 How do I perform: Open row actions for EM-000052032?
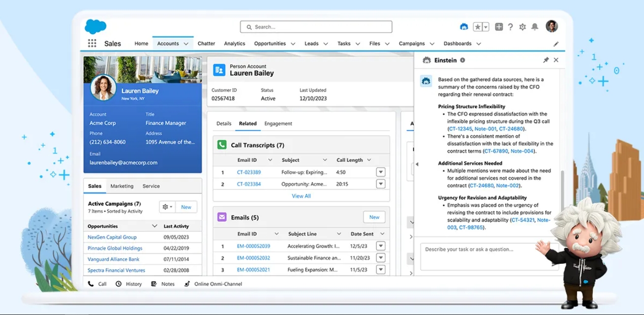coord(380,258)
